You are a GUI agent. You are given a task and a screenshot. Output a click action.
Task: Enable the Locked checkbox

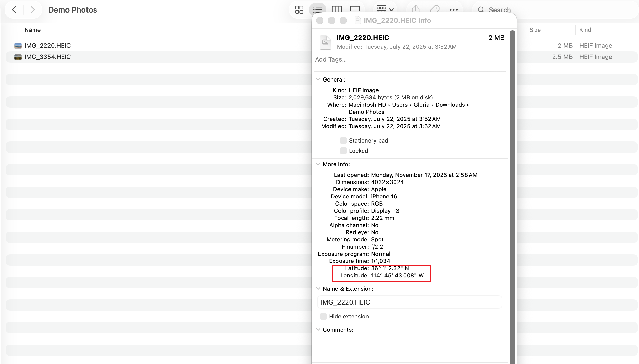click(x=343, y=151)
